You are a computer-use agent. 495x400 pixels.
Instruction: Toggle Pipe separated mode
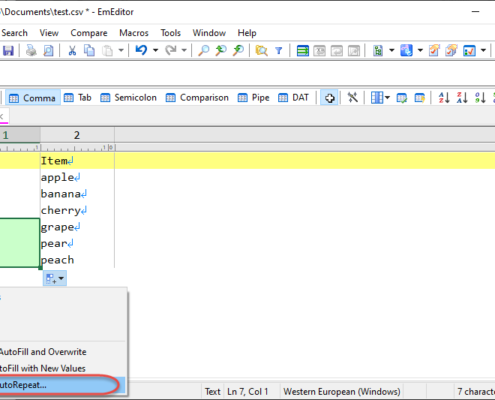(x=254, y=98)
